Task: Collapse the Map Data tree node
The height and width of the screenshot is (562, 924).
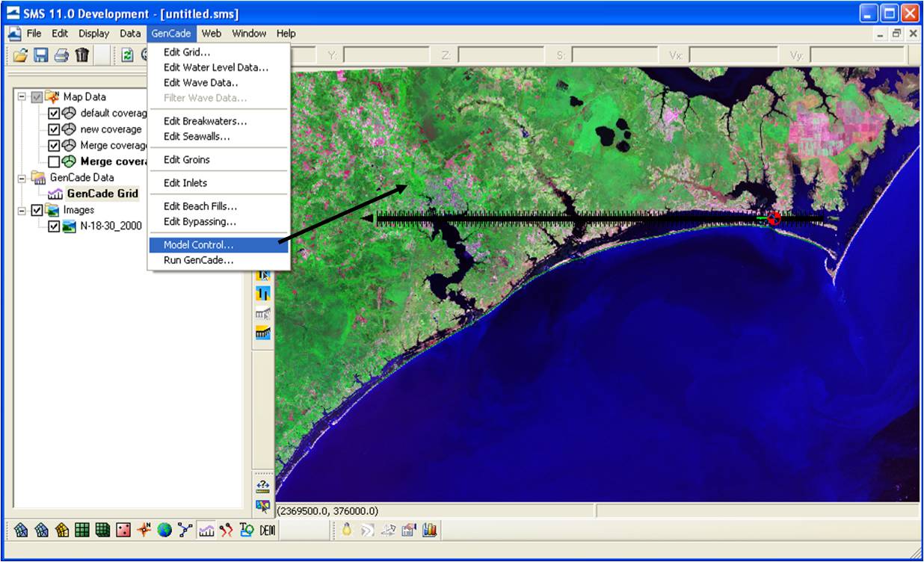Action: [x=22, y=96]
